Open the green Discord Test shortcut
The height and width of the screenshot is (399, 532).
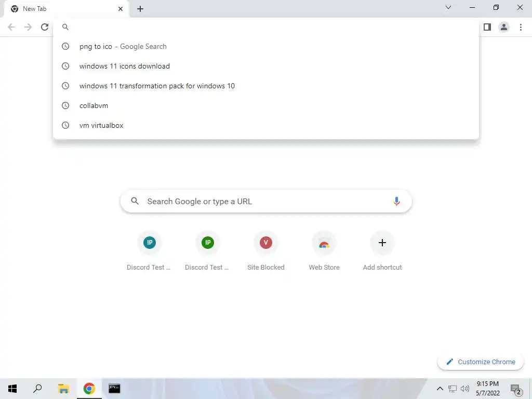(x=207, y=251)
